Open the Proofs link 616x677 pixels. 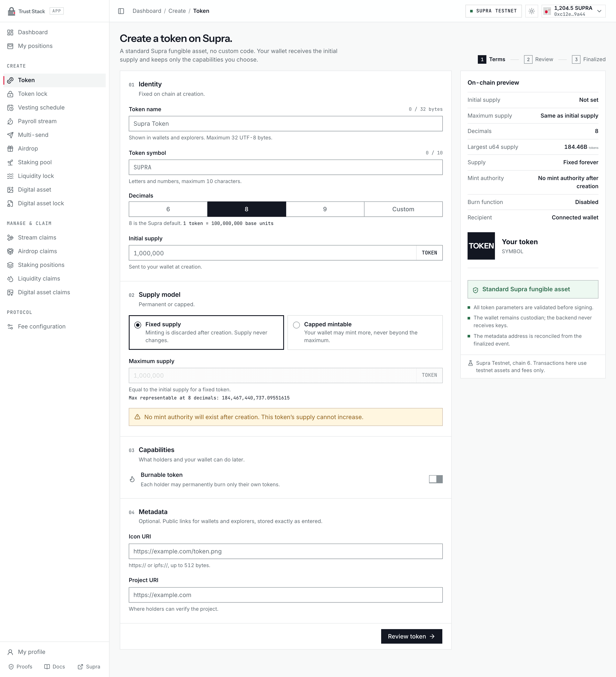click(21, 667)
